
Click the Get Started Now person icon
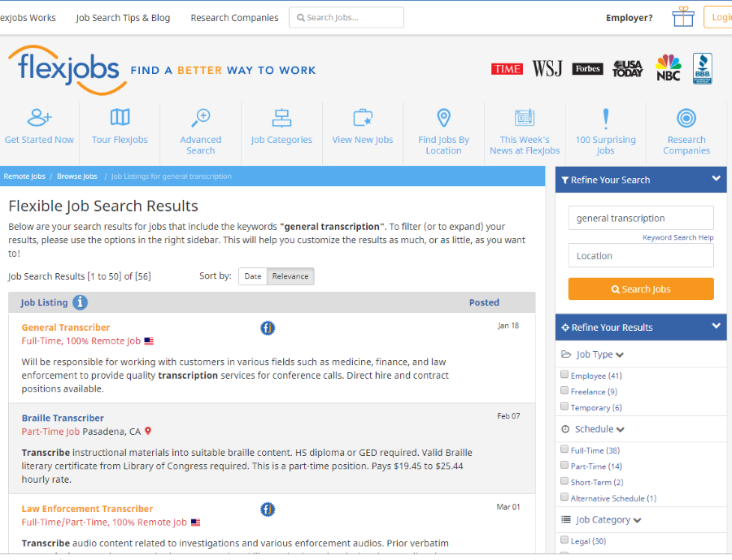39,118
